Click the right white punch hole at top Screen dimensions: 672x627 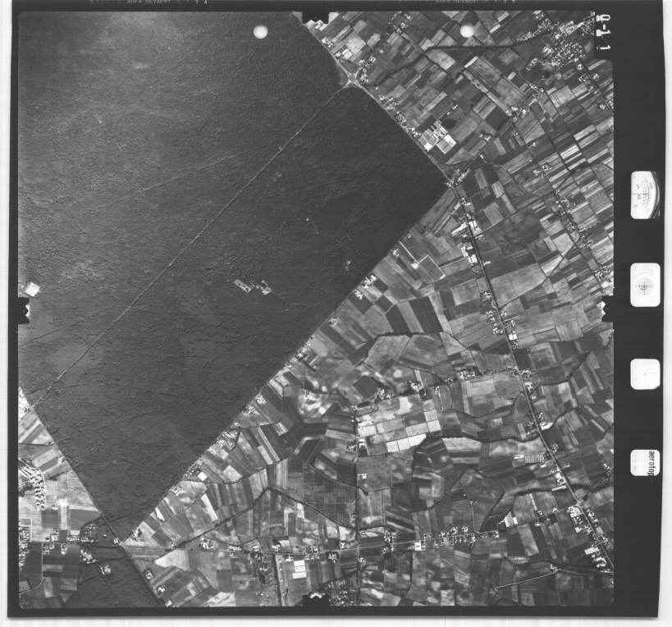[467, 31]
